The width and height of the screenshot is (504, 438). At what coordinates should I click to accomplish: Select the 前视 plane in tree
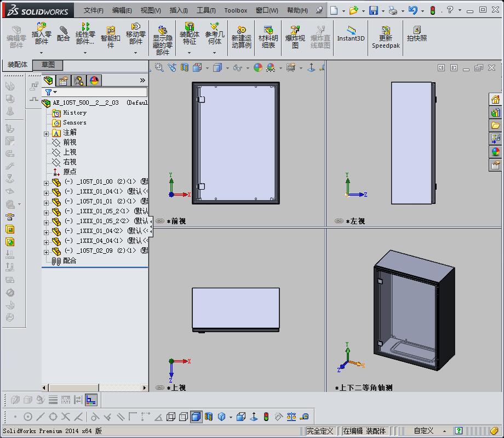70,143
